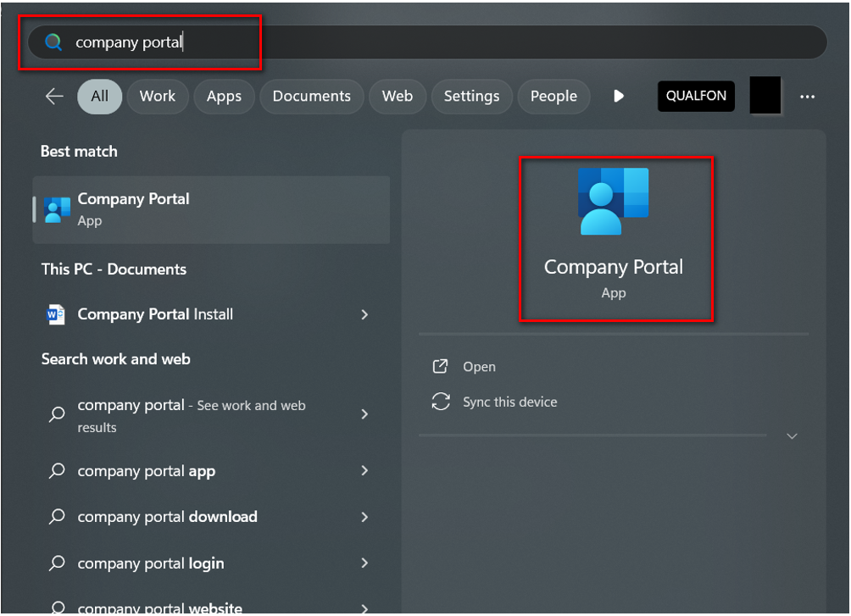
Task: Click the QUALFON organization button
Action: (x=696, y=96)
